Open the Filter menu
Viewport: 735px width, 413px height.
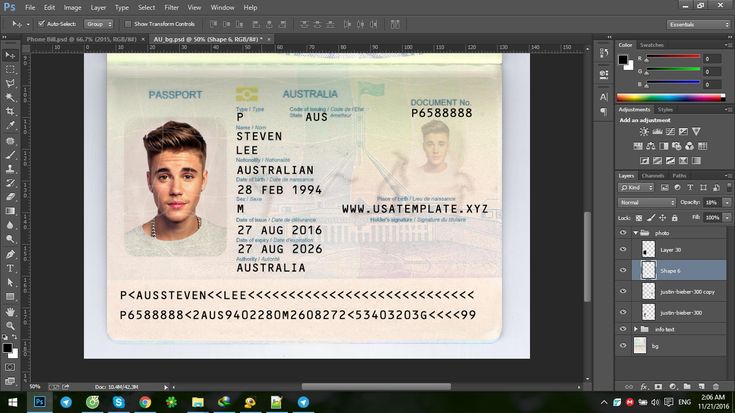tap(172, 8)
